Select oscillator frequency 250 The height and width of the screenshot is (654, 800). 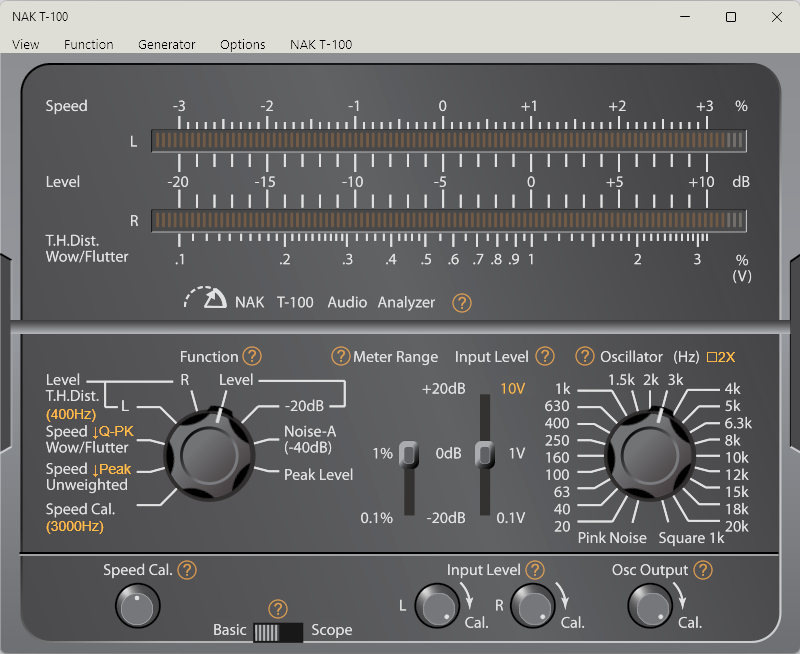pyautogui.click(x=557, y=441)
